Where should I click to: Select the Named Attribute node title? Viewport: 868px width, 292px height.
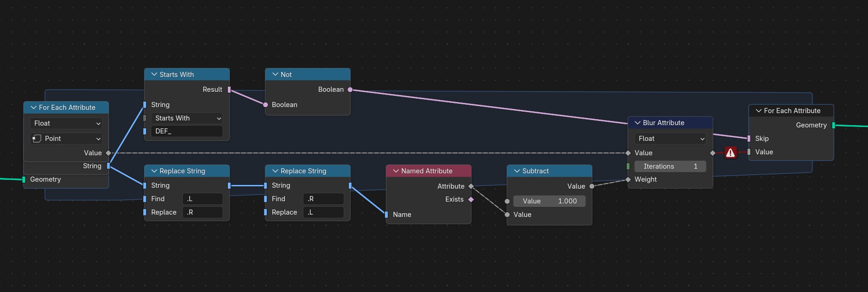pos(427,171)
